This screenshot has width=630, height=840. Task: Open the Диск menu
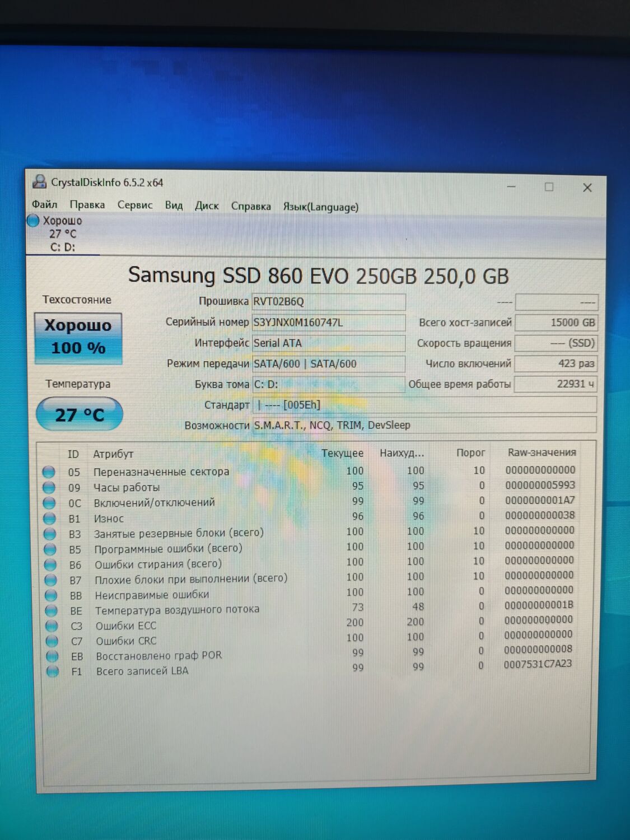tap(206, 206)
